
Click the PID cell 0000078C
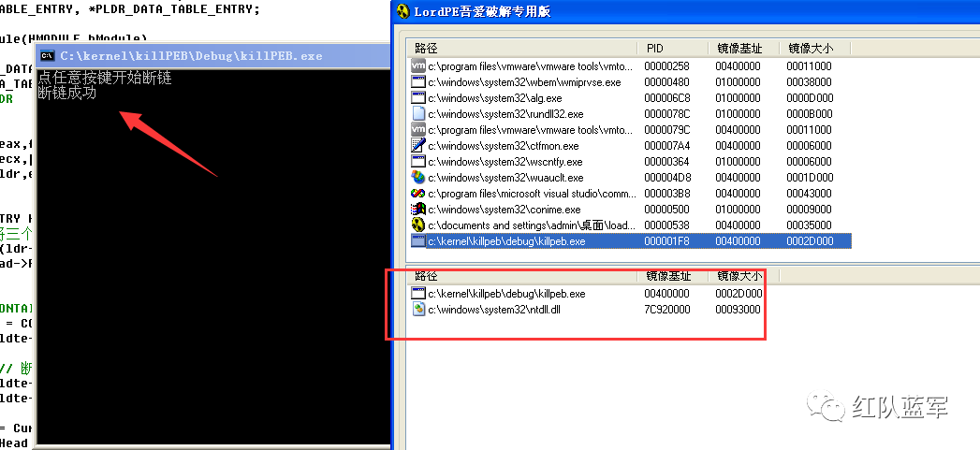point(666,114)
